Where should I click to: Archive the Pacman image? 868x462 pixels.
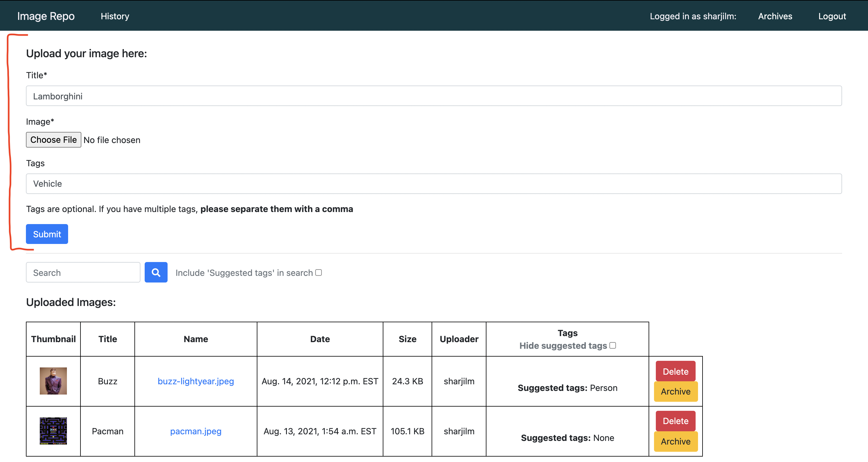[675, 441]
